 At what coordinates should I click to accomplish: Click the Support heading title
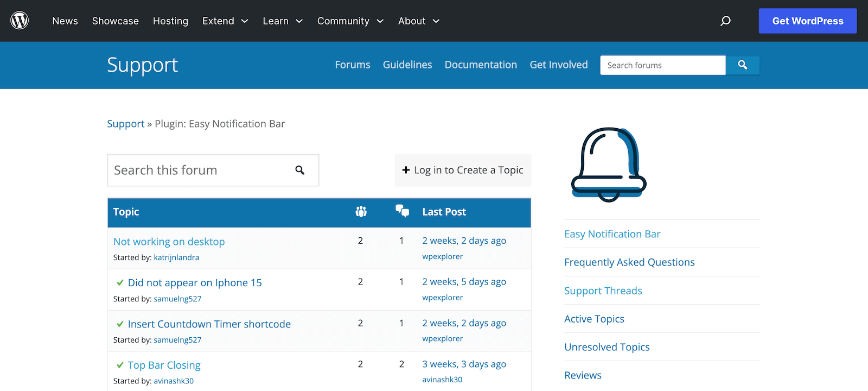click(x=142, y=65)
